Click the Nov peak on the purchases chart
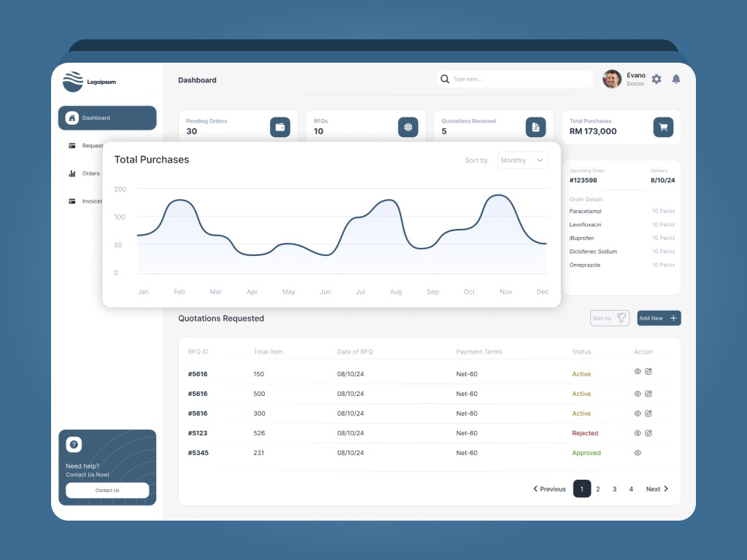Image resolution: width=747 pixels, height=560 pixels. 500,196
